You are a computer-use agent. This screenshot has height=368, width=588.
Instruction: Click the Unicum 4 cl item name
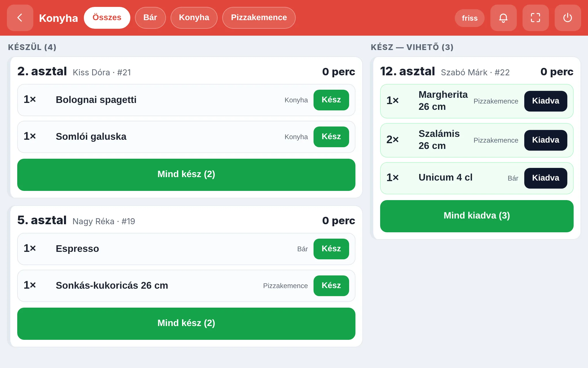(x=446, y=177)
